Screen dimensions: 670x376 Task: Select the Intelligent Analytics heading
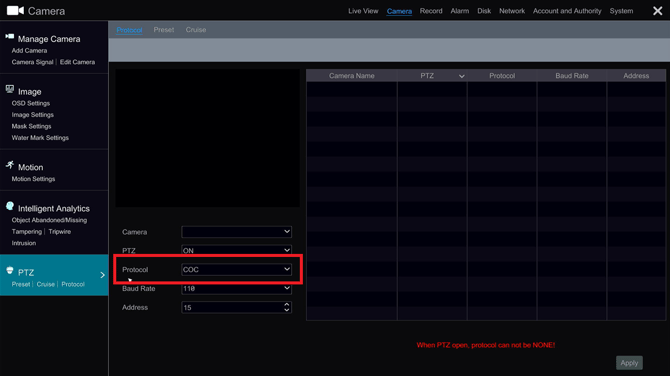54,209
